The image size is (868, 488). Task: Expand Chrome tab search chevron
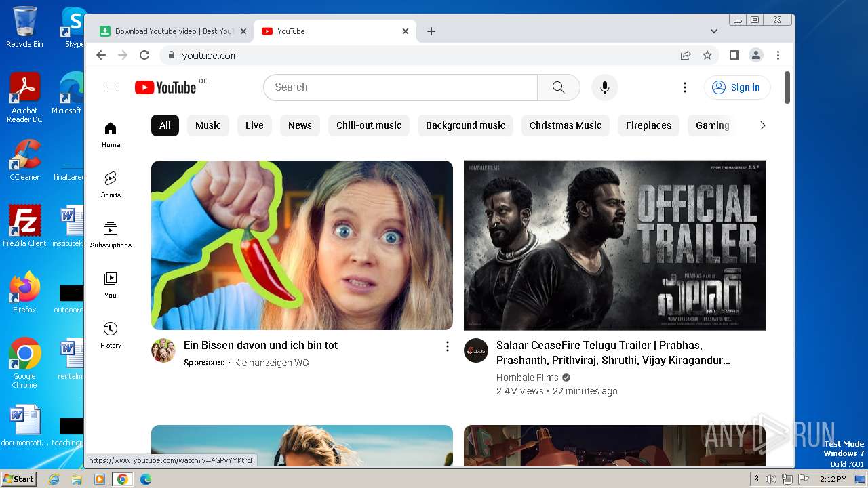click(714, 31)
